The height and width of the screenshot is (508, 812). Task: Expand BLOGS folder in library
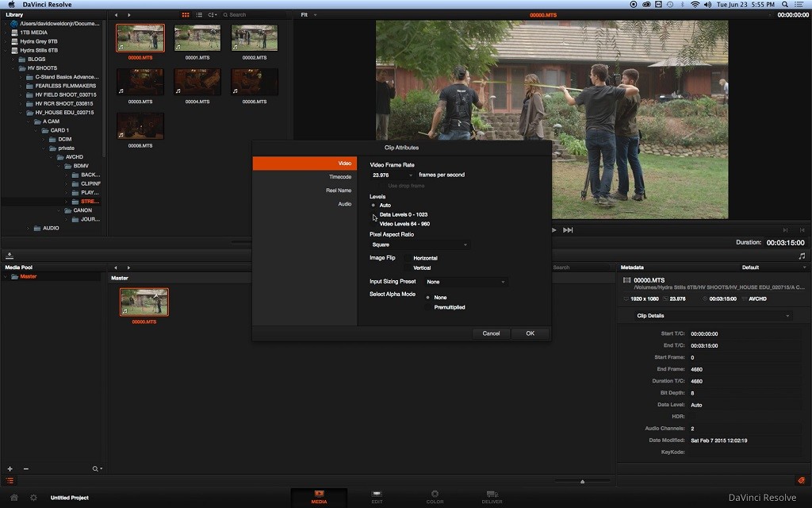click(x=13, y=59)
